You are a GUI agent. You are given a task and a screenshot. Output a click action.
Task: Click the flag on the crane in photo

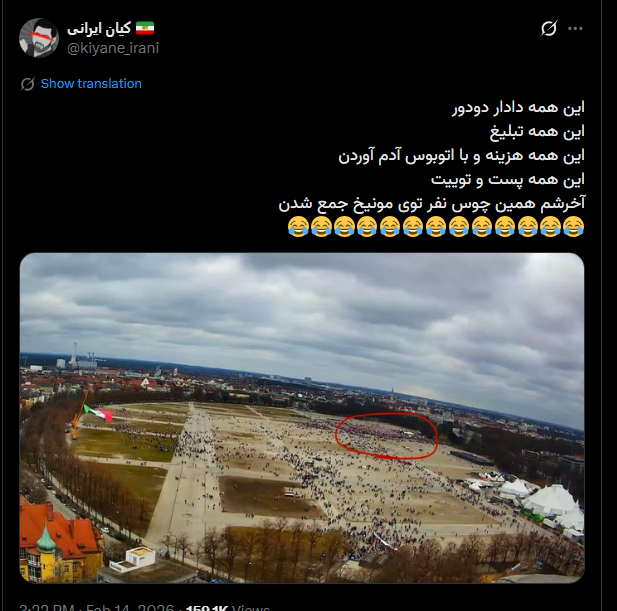98,413
